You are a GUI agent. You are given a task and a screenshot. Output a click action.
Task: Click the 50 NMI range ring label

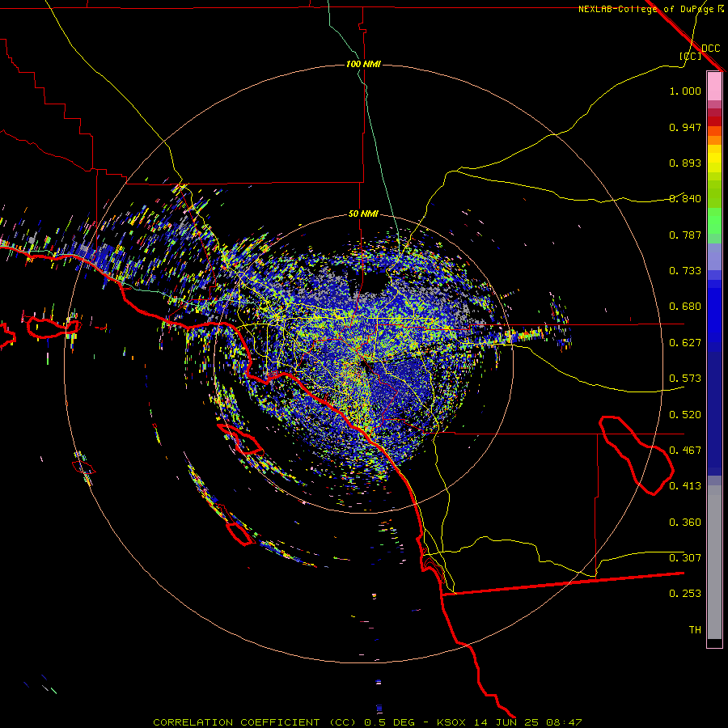[363, 214]
